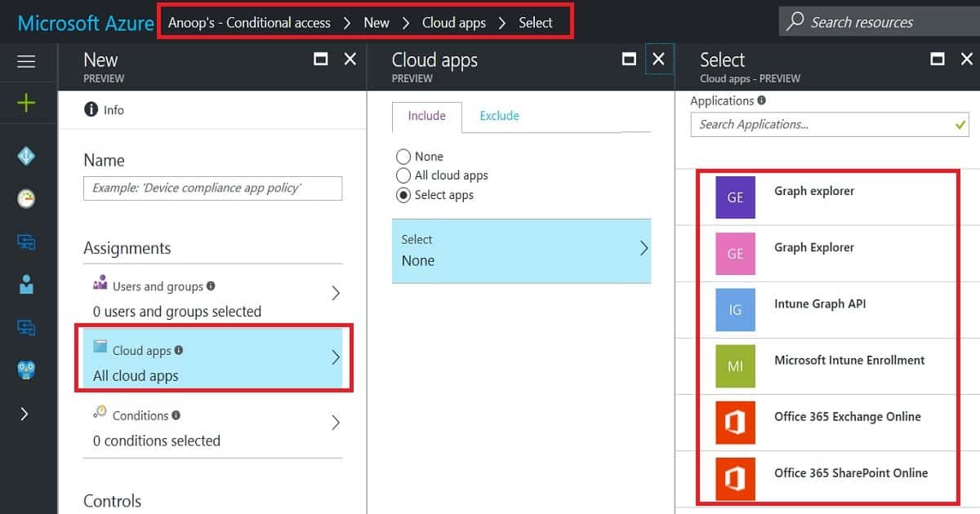Click info tooltip next to Users and groups
Viewport: 980px width, 514px height.
(211, 286)
